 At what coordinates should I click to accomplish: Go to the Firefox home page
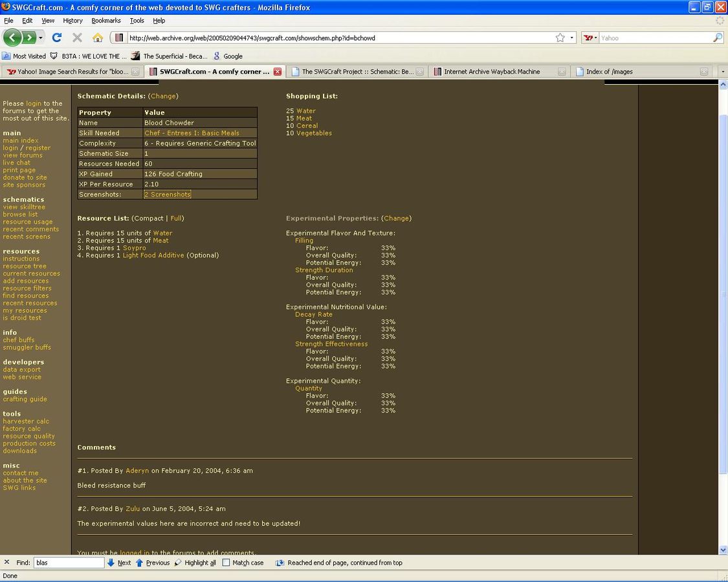point(98,38)
